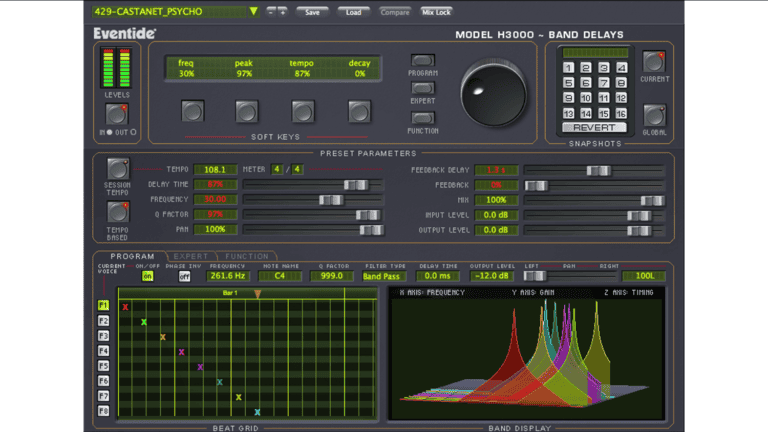Select snapshot 11
The height and width of the screenshot is (432, 768).
603,98
